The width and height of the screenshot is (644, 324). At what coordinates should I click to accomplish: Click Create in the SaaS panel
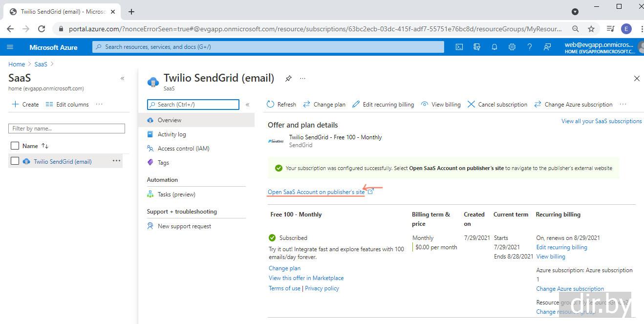coord(25,105)
